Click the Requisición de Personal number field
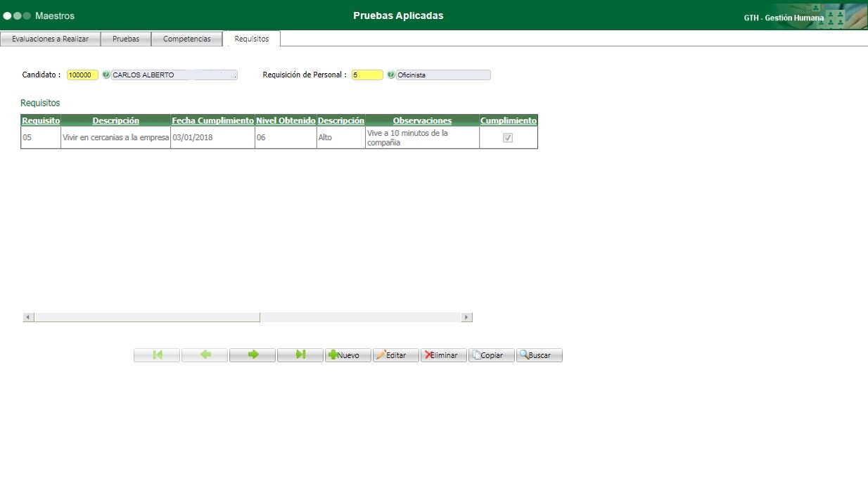868x491 pixels. (367, 75)
